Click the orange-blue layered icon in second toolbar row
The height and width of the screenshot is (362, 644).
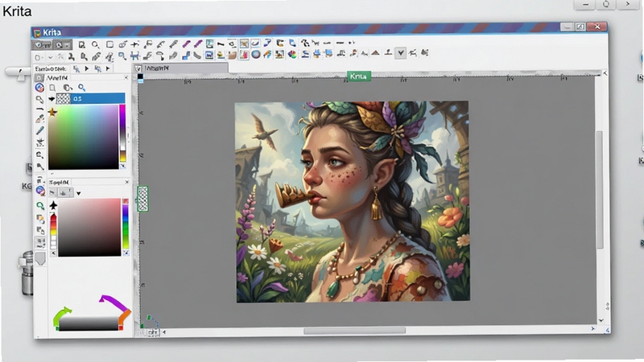(267, 54)
